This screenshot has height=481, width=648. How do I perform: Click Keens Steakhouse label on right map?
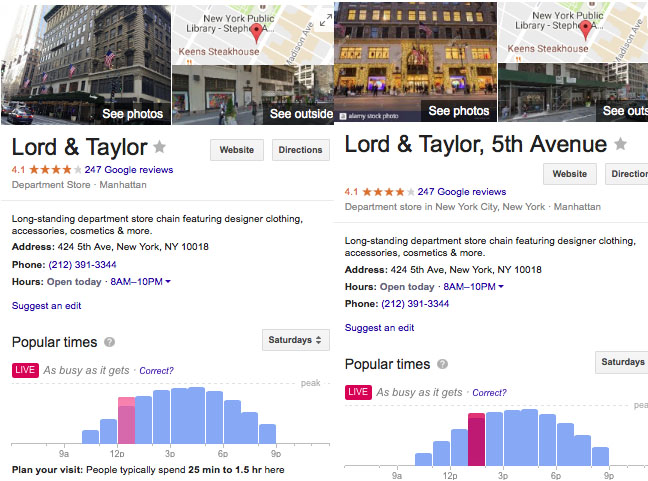pos(548,49)
